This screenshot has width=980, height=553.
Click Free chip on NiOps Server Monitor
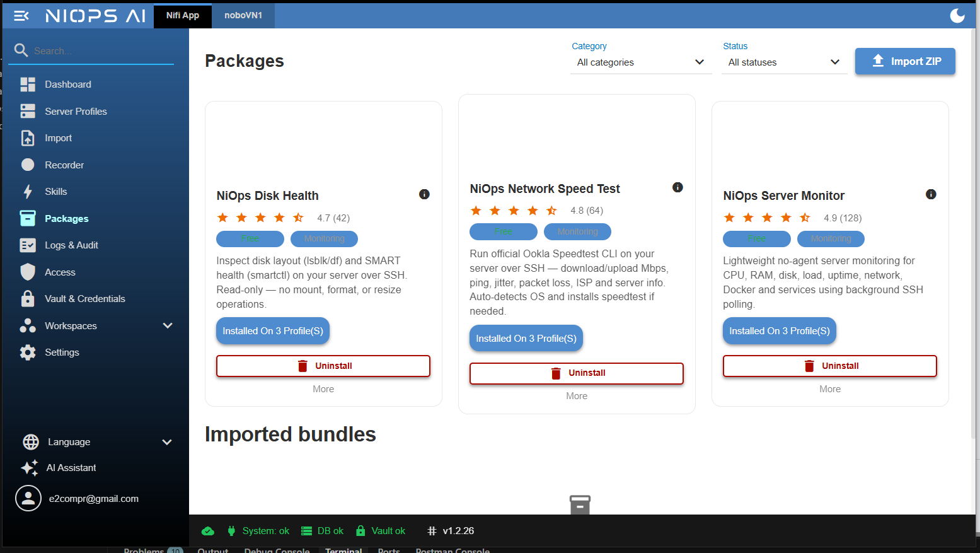tap(757, 239)
